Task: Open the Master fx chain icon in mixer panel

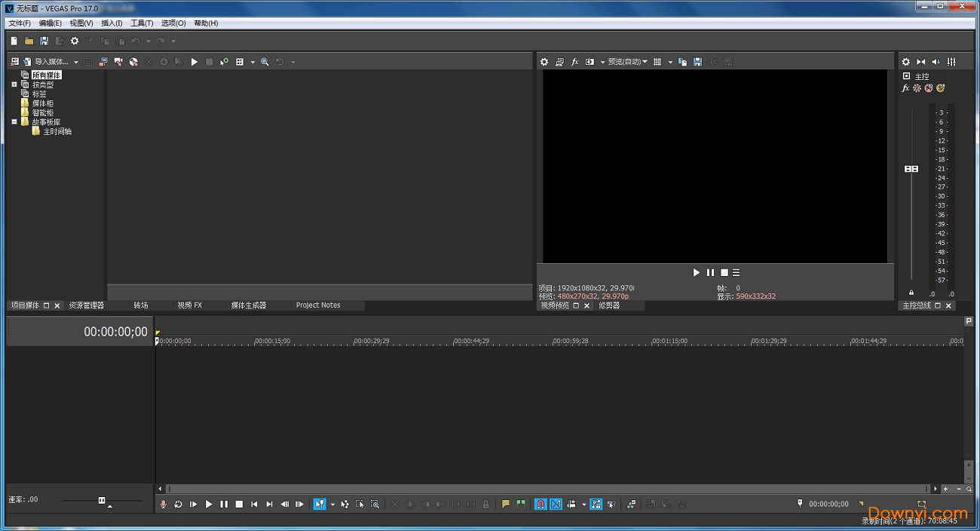Action: (905, 87)
